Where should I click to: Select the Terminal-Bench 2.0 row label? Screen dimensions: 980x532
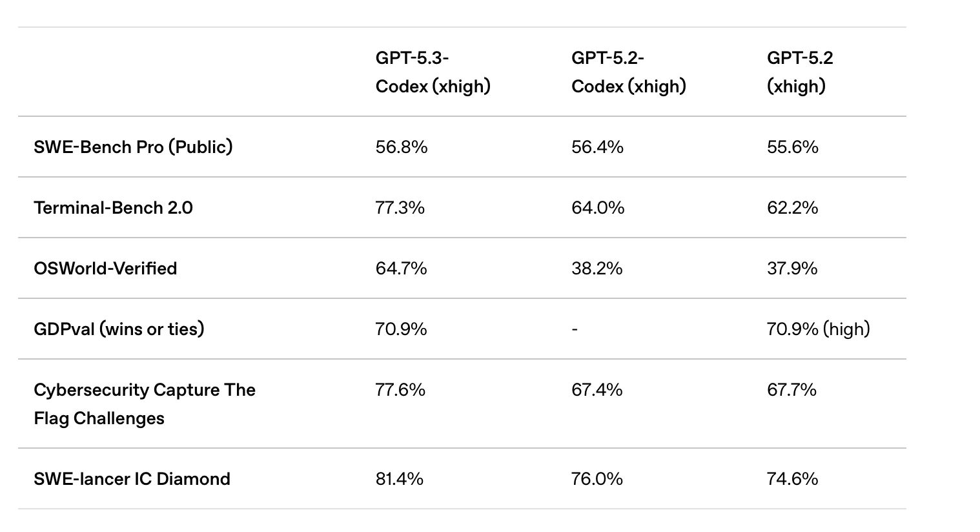[x=113, y=208]
